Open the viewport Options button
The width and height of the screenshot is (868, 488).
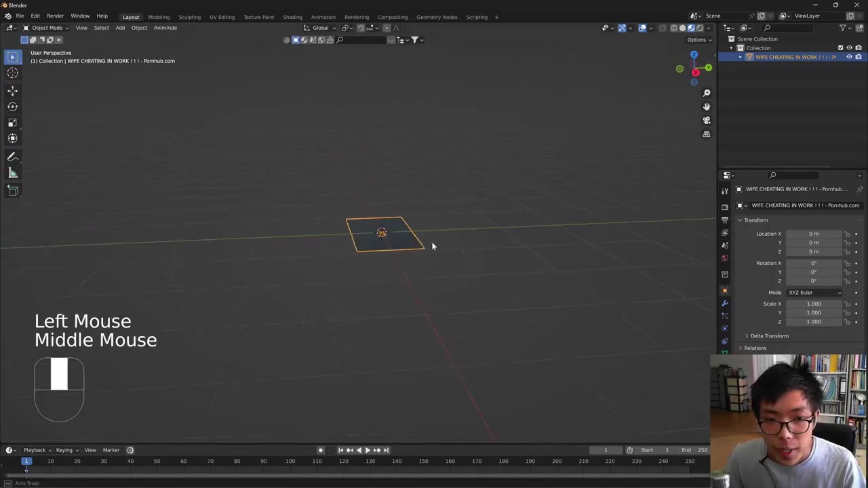click(x=698, y=39)
